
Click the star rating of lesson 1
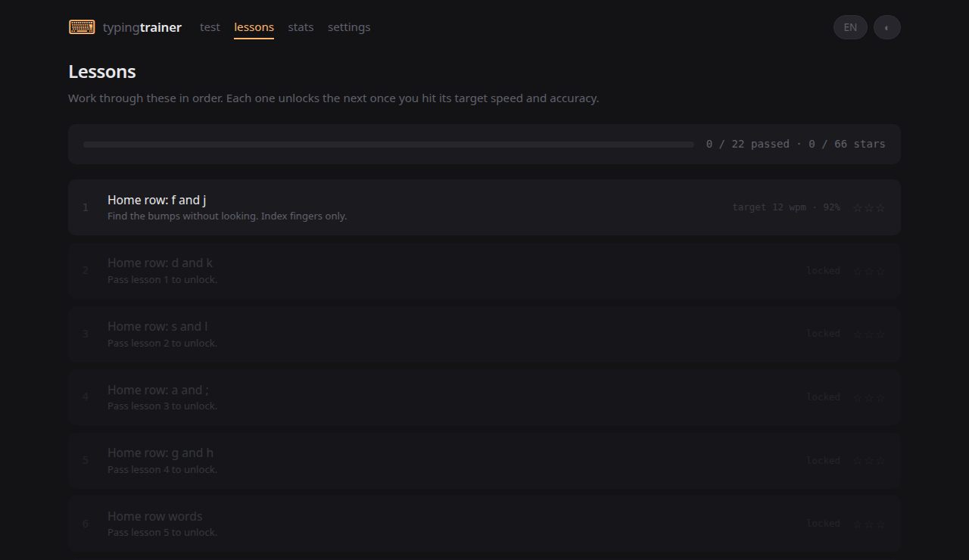[869, 207]
